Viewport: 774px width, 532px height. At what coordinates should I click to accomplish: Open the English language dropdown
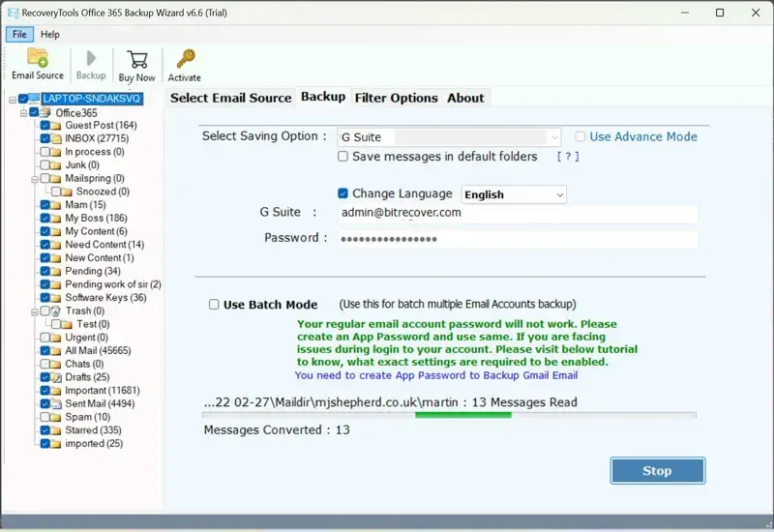pos(514,194)
